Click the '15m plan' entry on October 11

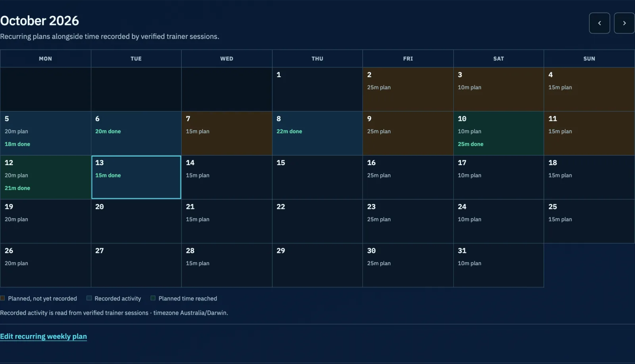560,131
